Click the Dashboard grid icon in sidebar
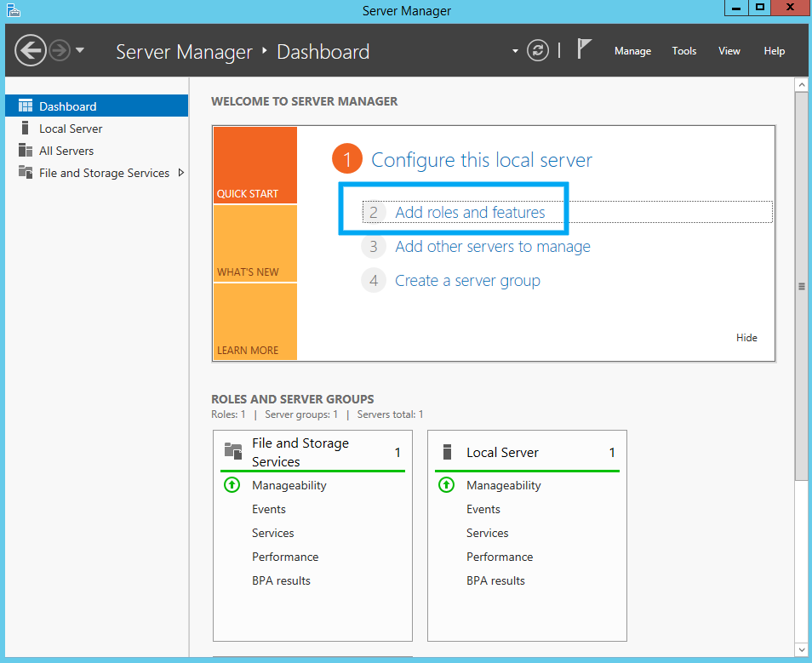Image resolution: width=812 pixels, height=663 pixels. 26,106
